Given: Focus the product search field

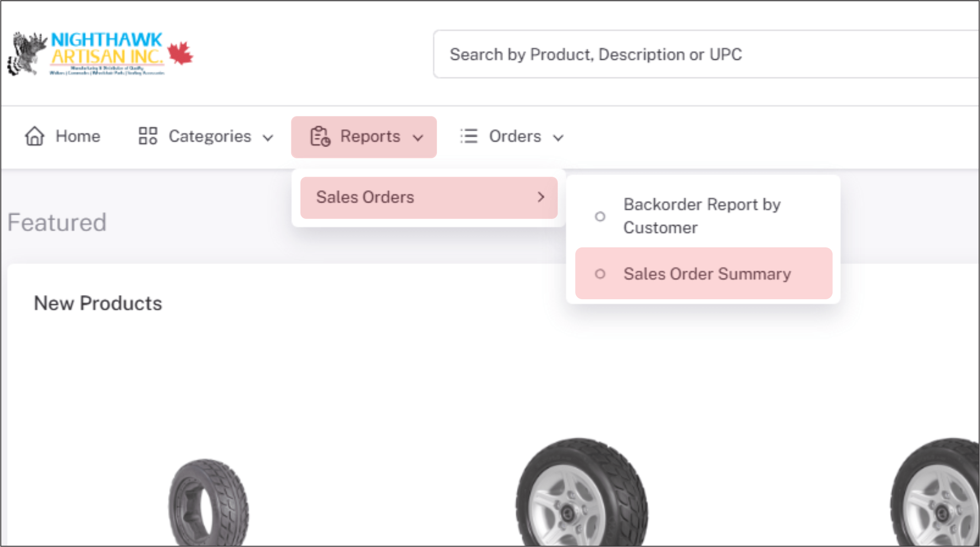Looking at the screenshot, I should [x=706, y=54].
